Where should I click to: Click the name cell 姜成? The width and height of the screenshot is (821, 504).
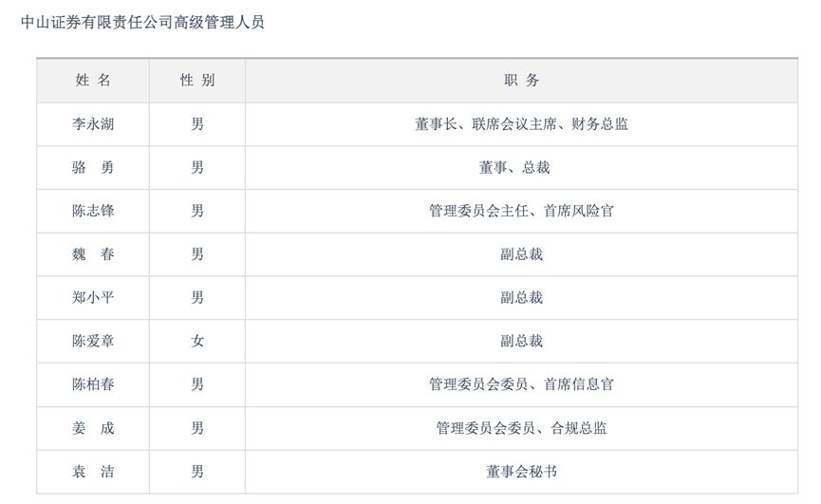(93, 428)
